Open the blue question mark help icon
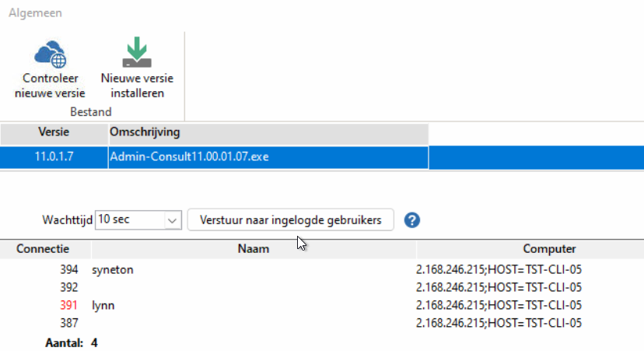The image size is (644, 351). [x=412, y=220]
